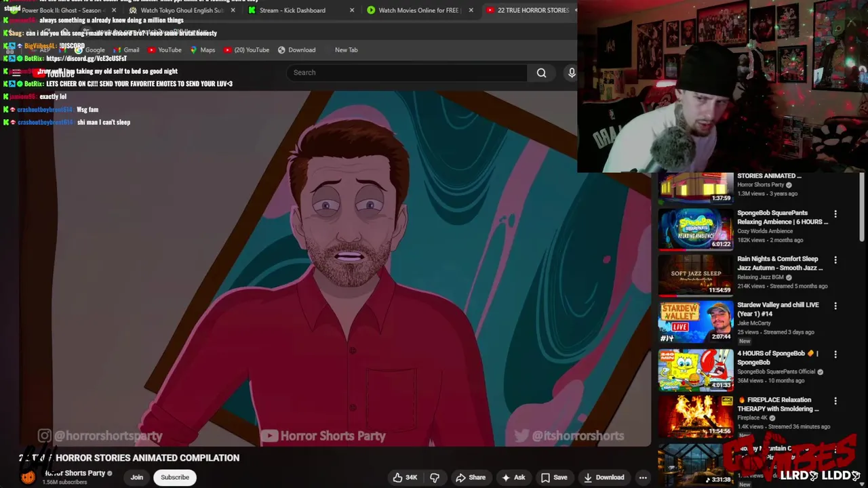The image size is (868, 488).
Task: Switch to Power Book II: Ghost tab
Action: tap(61, 10)
